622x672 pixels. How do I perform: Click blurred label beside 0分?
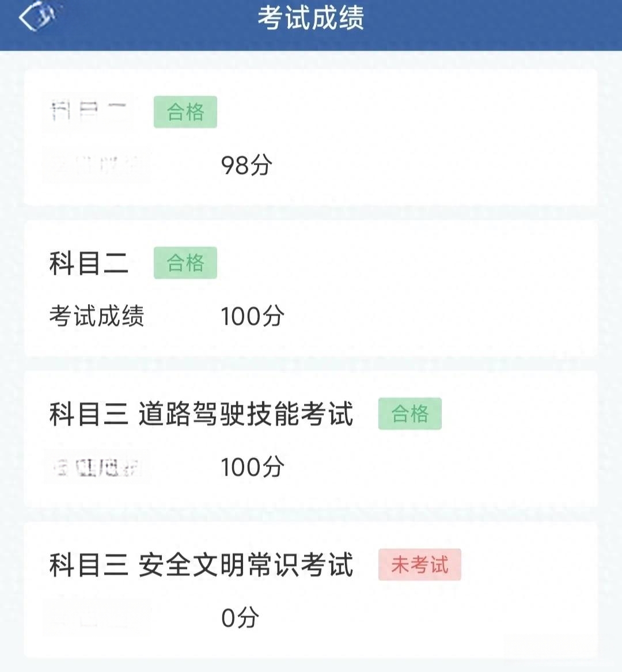[x=97, y=617]
